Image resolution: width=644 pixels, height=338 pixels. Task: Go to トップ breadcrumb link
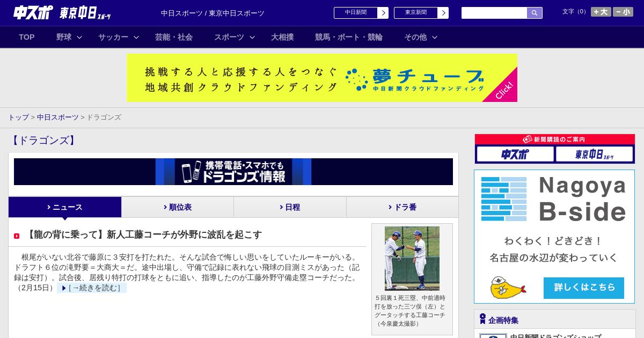18,117
